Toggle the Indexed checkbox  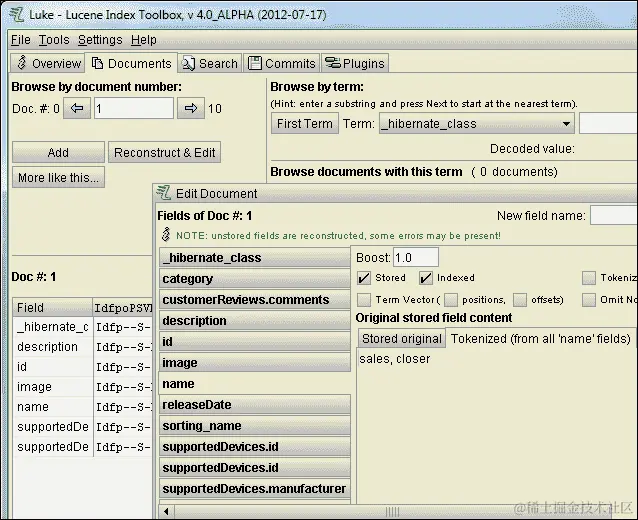426,278
